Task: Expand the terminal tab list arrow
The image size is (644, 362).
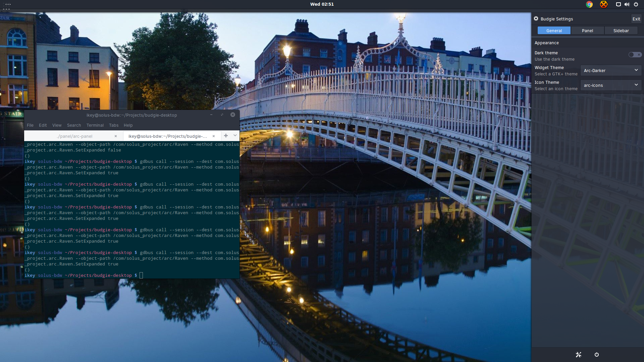Action: coord(235,136)
